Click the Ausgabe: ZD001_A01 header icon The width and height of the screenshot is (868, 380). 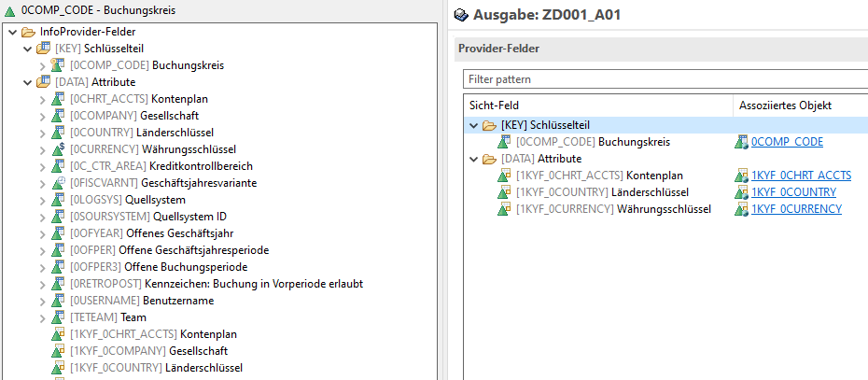[x=461, y=15]
